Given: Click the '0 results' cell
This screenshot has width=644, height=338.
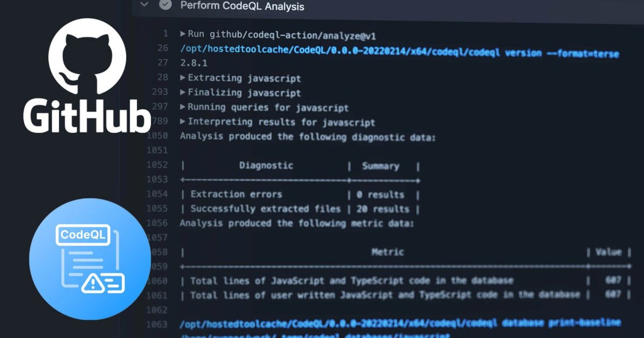Looking at the screenshot, I should click(380, 195).
